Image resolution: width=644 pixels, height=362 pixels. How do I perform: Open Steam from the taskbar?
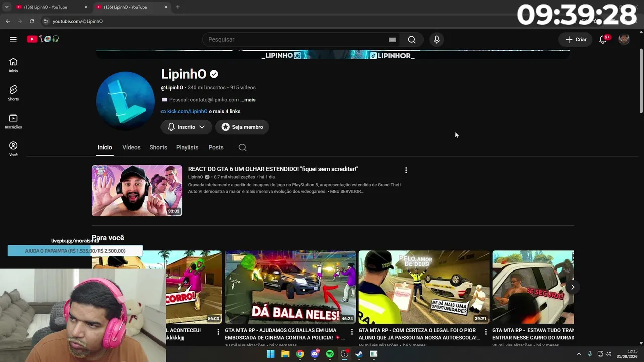click(x=359, y=354)
